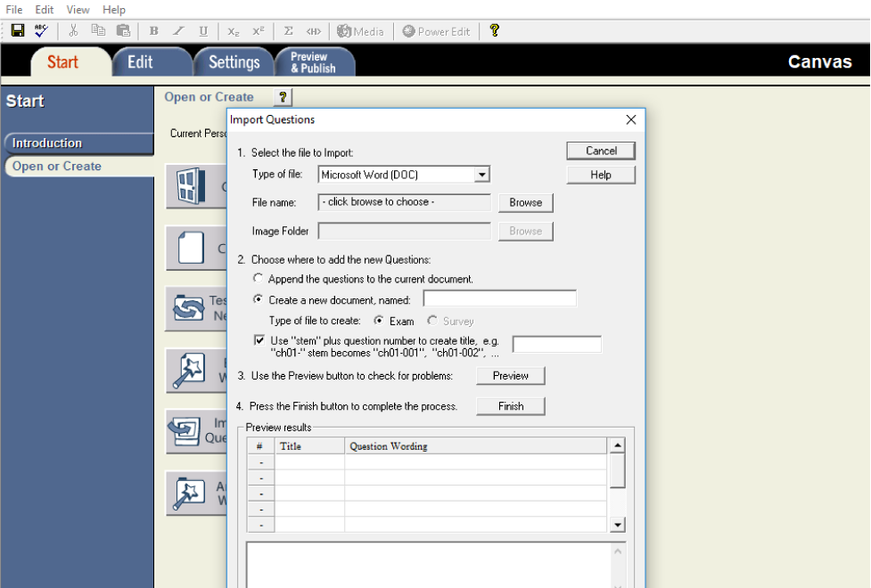Viewport: 871px width, 588px height.
Task: Click the first magic wand wizard icon
Action: tap(189, 371)
